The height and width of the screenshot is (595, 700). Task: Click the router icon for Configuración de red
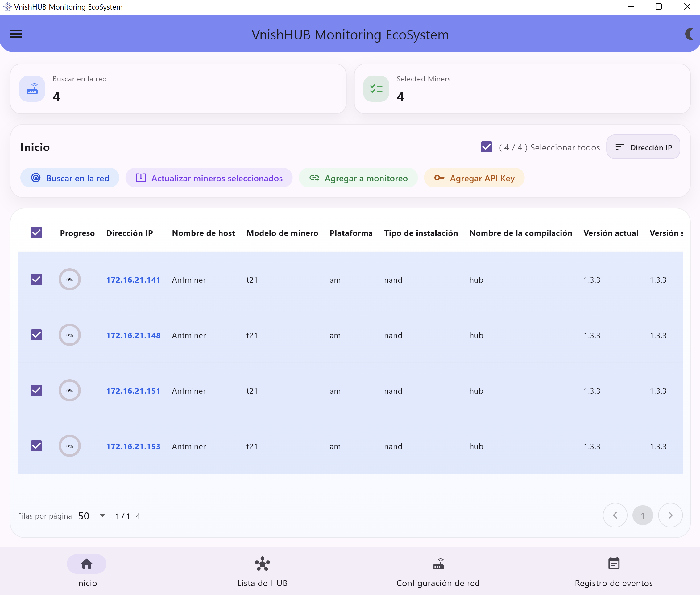click(x=438, y=564)
